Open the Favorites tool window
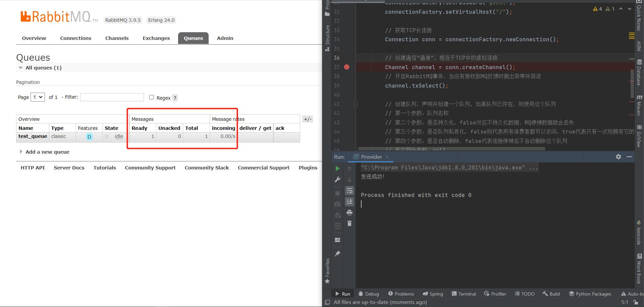 (327, 271)
